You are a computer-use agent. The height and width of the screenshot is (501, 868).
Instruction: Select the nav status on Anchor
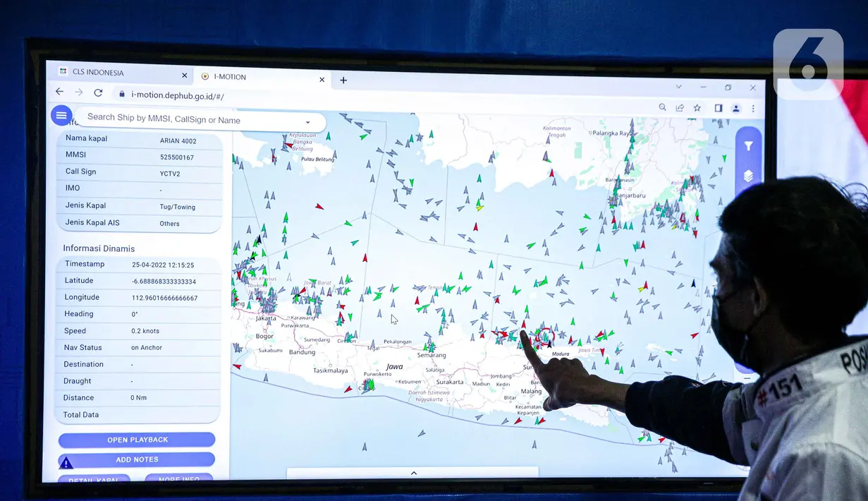tap(147, 348)
